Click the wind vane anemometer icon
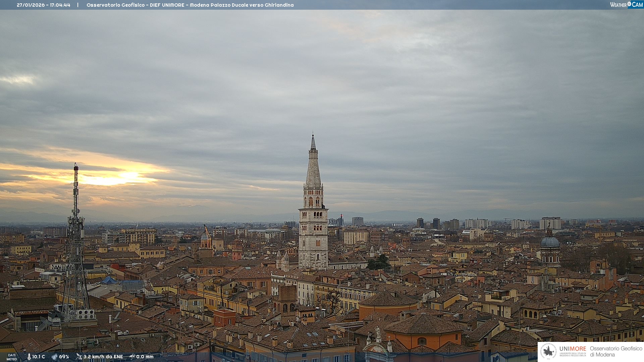644x362 pixels. (79, 357)
